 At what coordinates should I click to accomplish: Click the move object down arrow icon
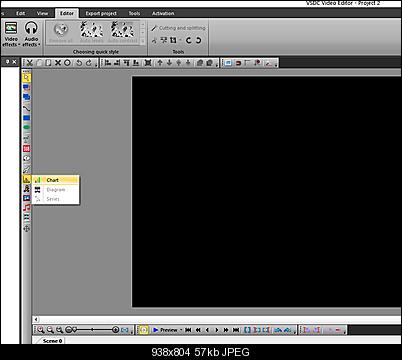click(169, 63)
